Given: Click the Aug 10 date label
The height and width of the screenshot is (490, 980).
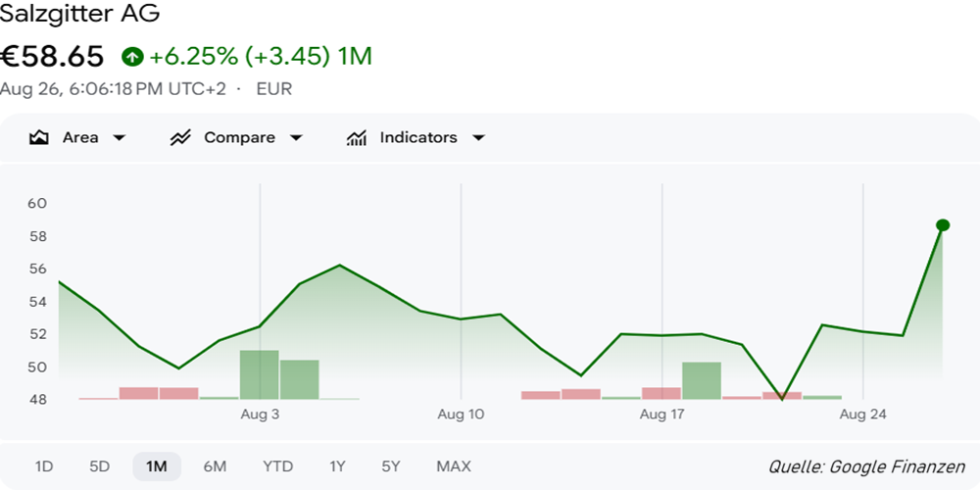Looking at the screenshot, I should [x=461, y=415].
